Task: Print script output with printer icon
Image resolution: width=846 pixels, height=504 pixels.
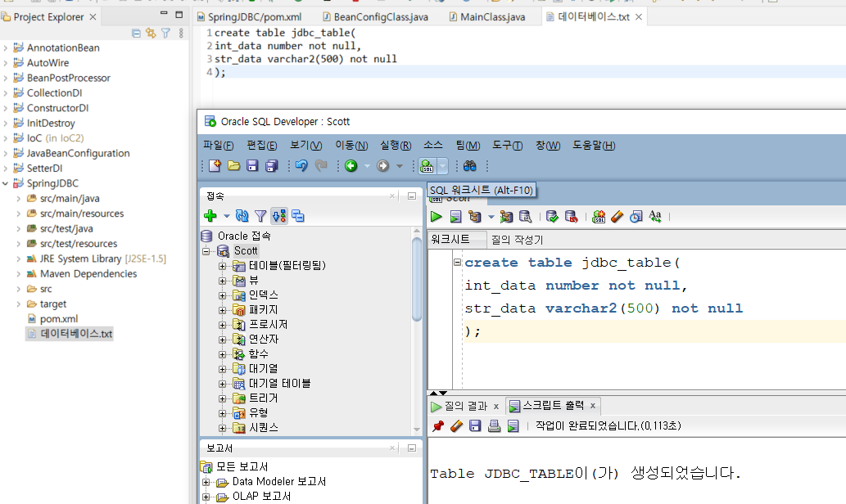Action: [x=494, y=425]
